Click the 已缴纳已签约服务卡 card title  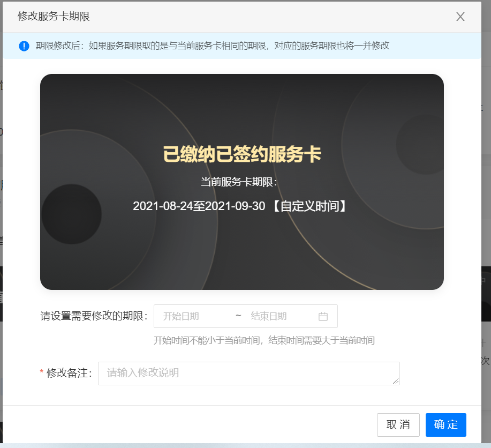point(242,154)
